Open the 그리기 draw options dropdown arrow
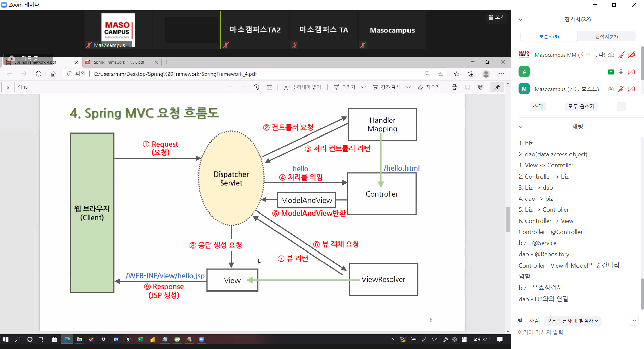Viewport: 644px width, 349px height. click(x=363, y=87)
